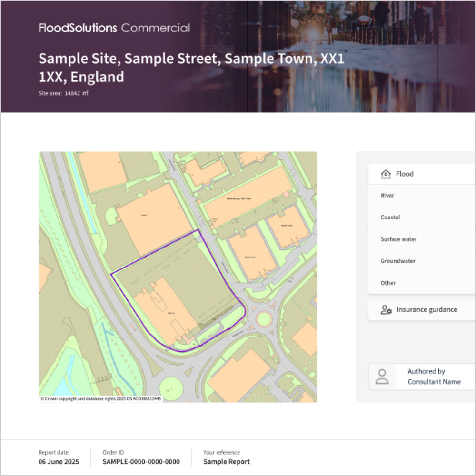Viewport: 476px width, 476px height.
Task: Select the Coastal menu item
Action: [x=422, y=218]
